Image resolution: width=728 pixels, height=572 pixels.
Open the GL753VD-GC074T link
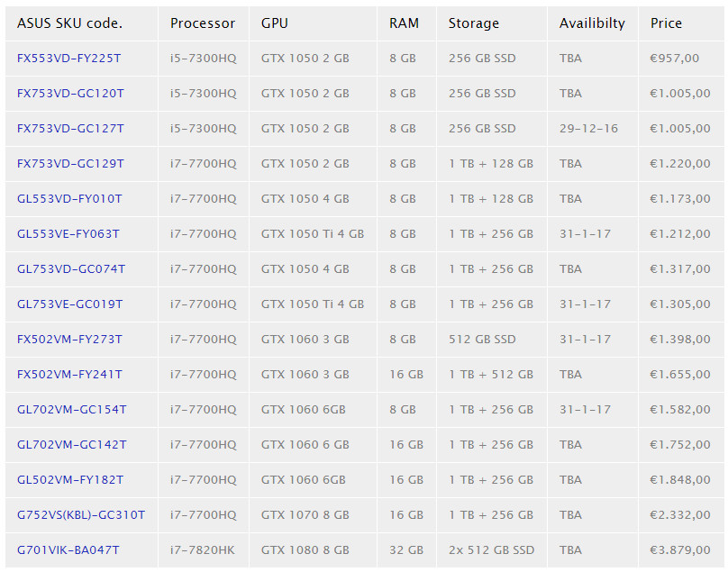[x=71, y=269]
